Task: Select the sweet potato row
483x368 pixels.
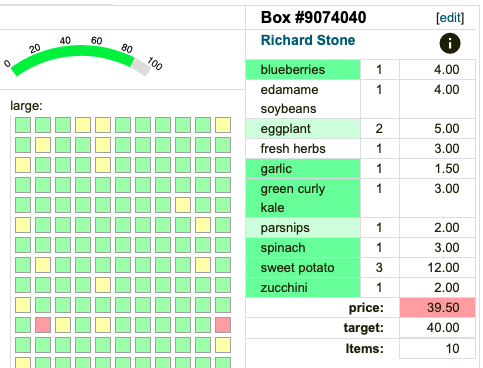Action: coord(361,268)
